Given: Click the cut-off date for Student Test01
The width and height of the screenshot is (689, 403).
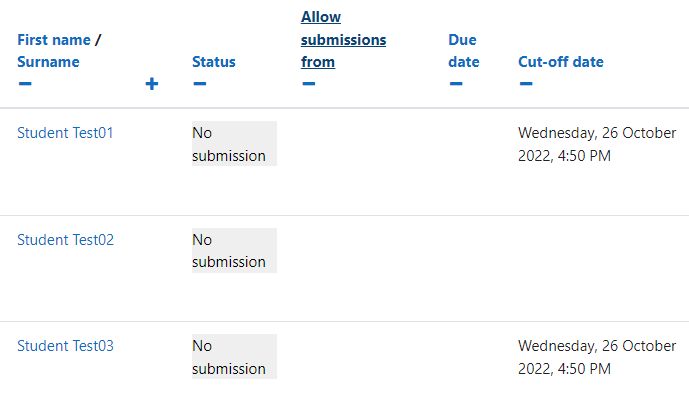Looking at the screenshot, I should [597, 144].
